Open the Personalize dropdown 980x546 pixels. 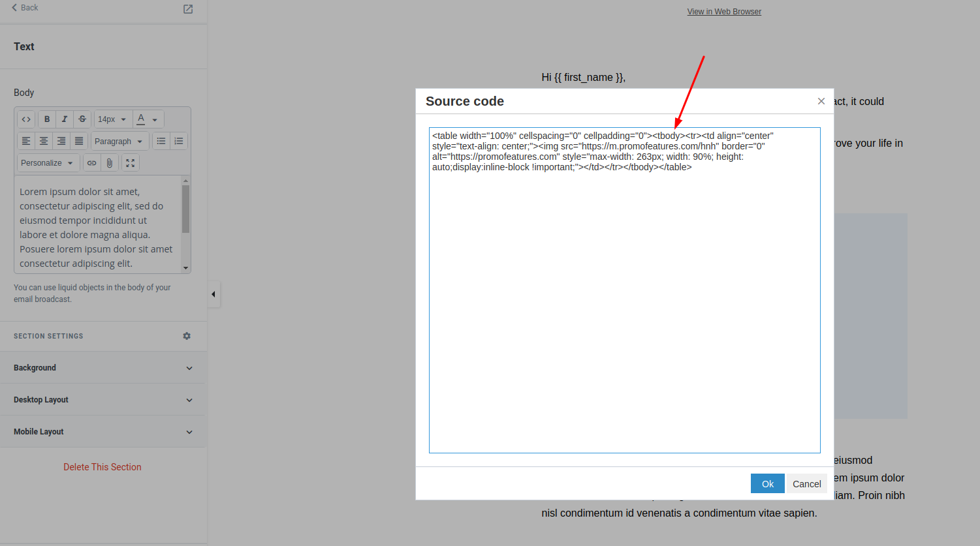pos(48,163)
